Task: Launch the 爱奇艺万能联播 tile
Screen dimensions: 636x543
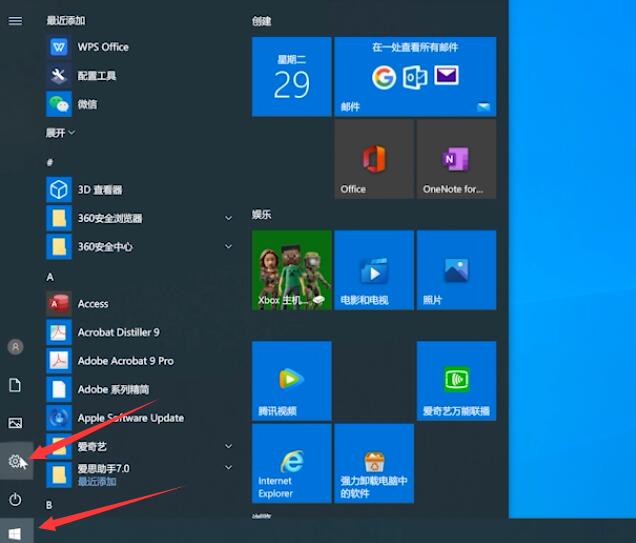Action: tap(456, 381)
